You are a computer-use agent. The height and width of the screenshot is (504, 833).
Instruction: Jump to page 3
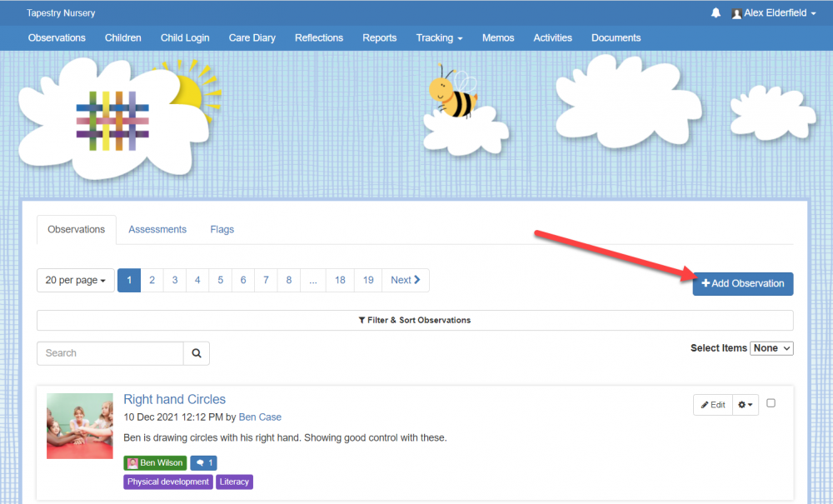coord(175,280)
